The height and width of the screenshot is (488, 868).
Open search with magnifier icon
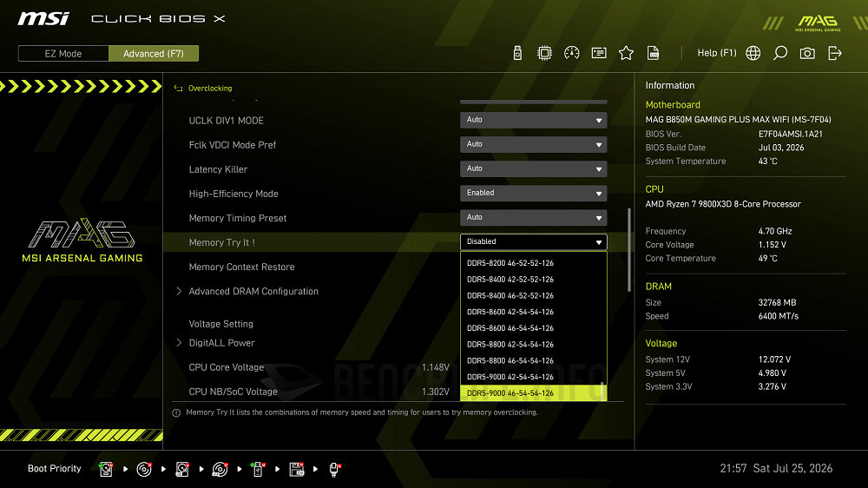pos(780,53)
